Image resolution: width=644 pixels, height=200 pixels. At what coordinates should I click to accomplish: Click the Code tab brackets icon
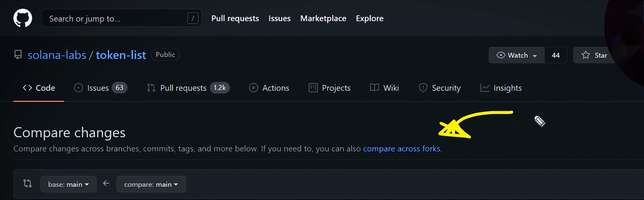[x=27, y=88]
